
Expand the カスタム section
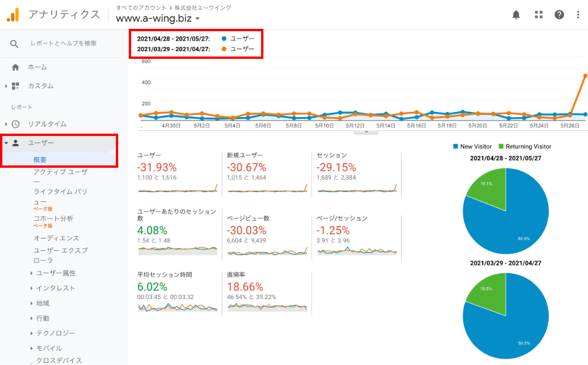coord(6,86)
